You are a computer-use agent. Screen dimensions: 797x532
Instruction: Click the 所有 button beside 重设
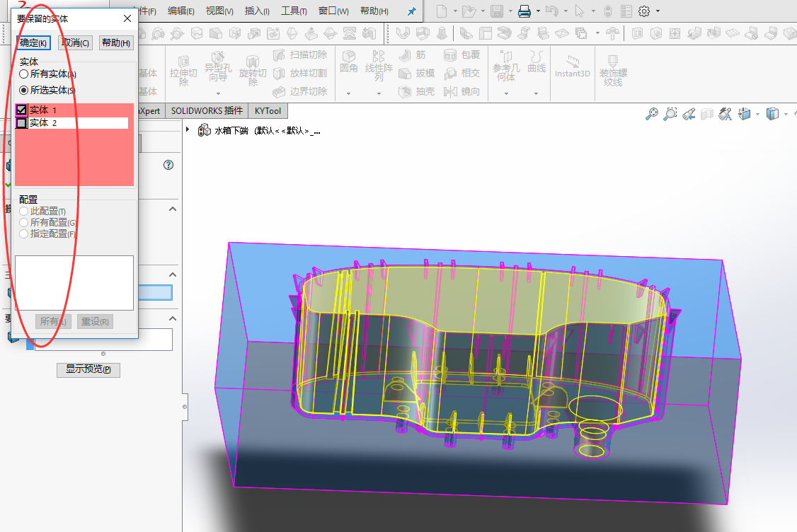[53, 322]
